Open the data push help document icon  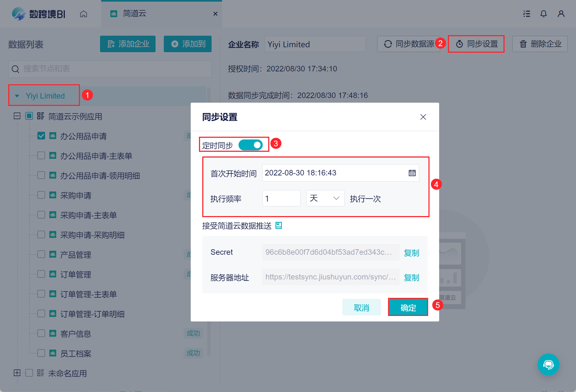pos(279,225)
